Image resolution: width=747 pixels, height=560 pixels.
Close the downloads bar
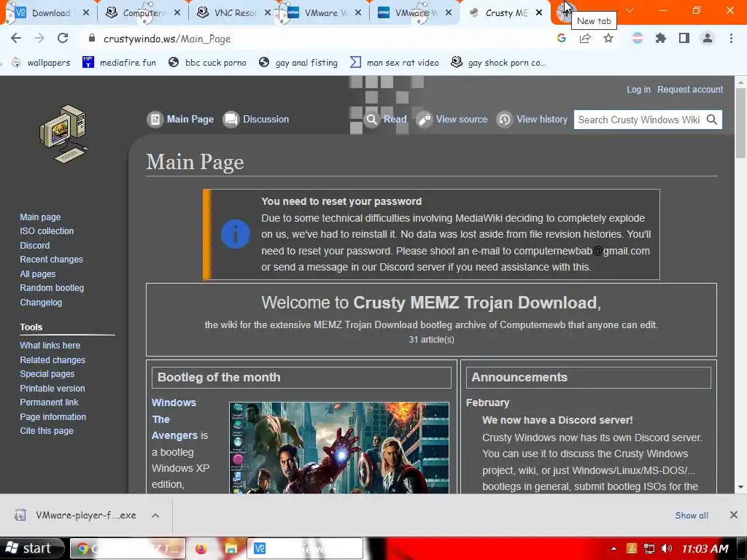(x=734, y=515)
